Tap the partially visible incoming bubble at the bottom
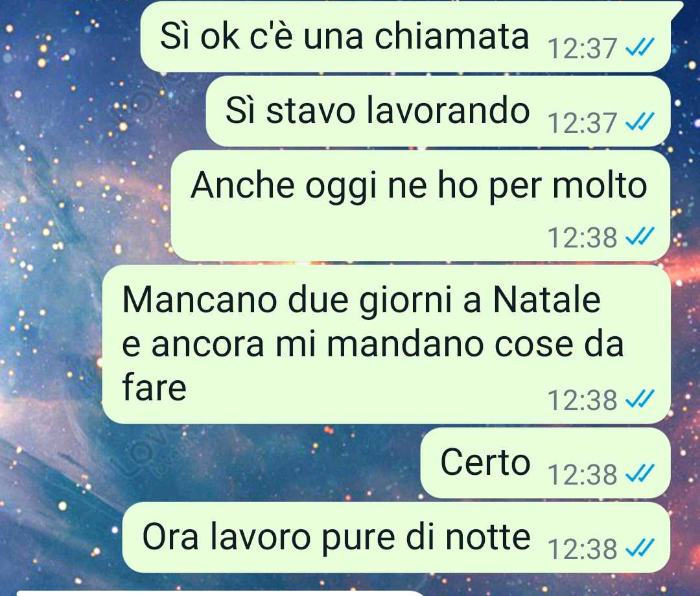Screen dimensions: 700x596 tap(221, 593)
